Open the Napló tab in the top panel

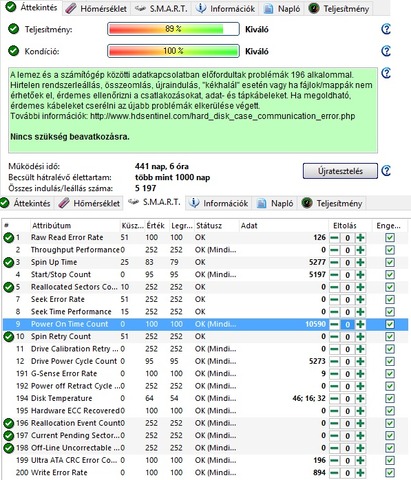[x=282, y=8]
